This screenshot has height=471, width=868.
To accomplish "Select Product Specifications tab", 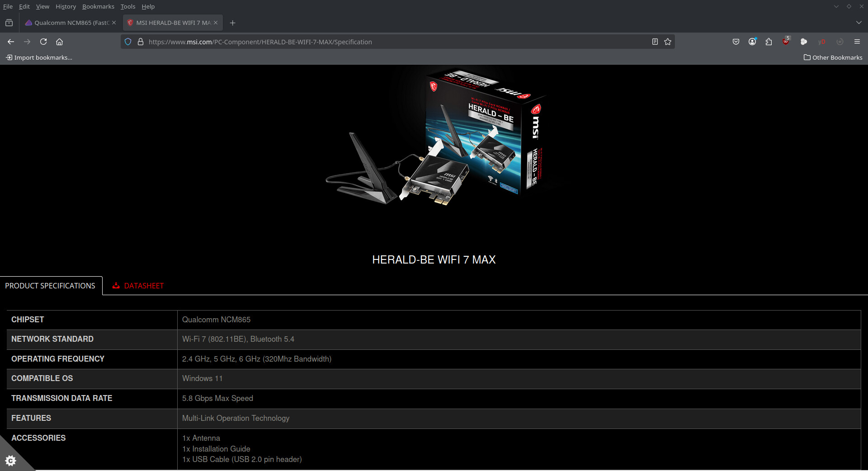I will [x=50, y=286].
